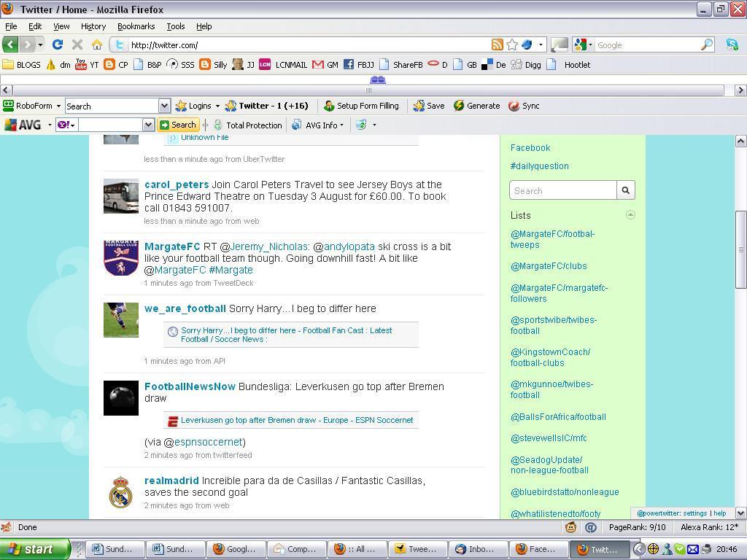Go to the Firefox Home page icon
Viewport: 747px width, 560px height.
97,44
